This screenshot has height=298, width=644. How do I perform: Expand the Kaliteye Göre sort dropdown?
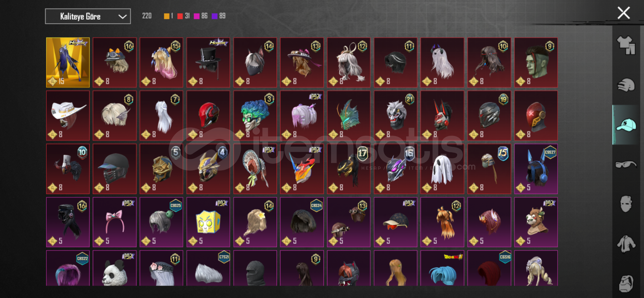88,16
